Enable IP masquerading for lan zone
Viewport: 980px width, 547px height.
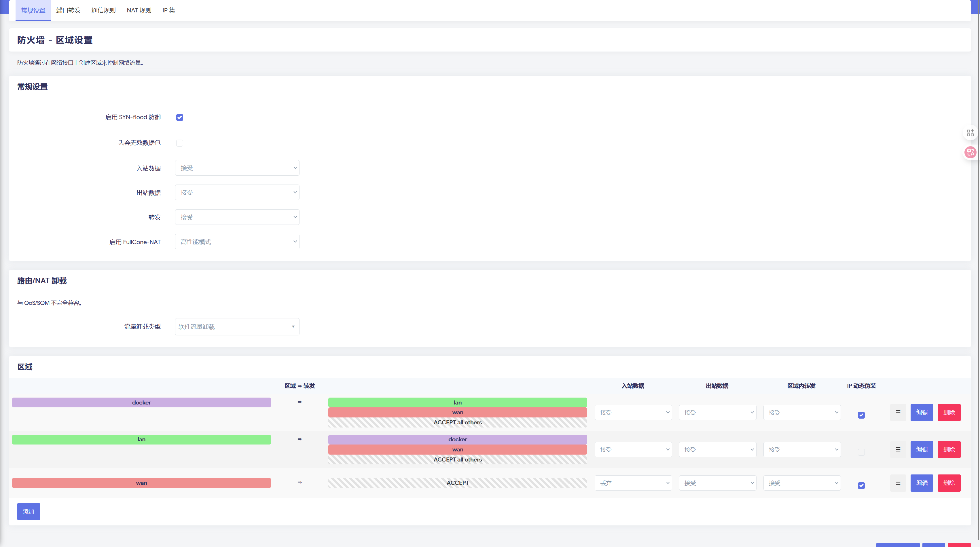pos(861,452)
